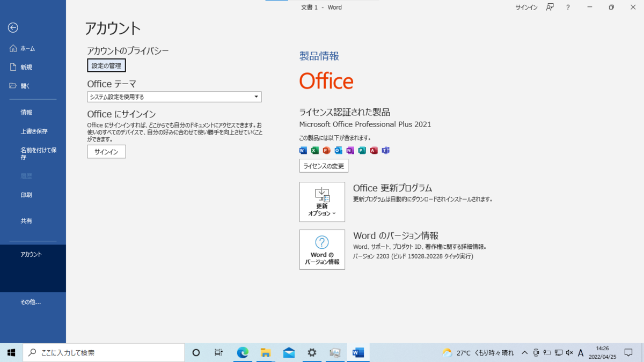The image size is (644, 362).
Task: Select 新規 in the sidebar
Action: pos(33,67)
